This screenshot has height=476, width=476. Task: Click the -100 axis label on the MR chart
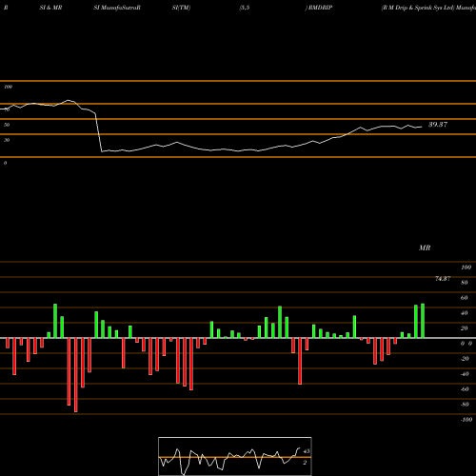click(466, 420)
